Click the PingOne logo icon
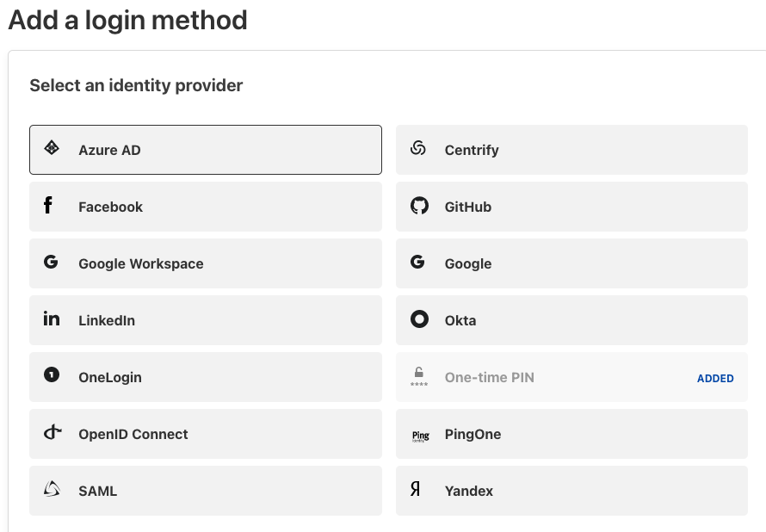Screen dimensions: 766x532 pyautogui.click(x=420, y=436)
